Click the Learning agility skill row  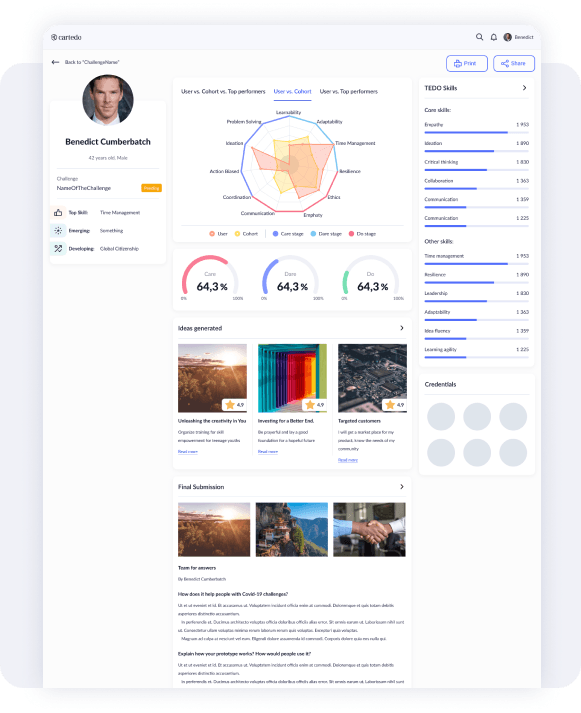point(476,352)
